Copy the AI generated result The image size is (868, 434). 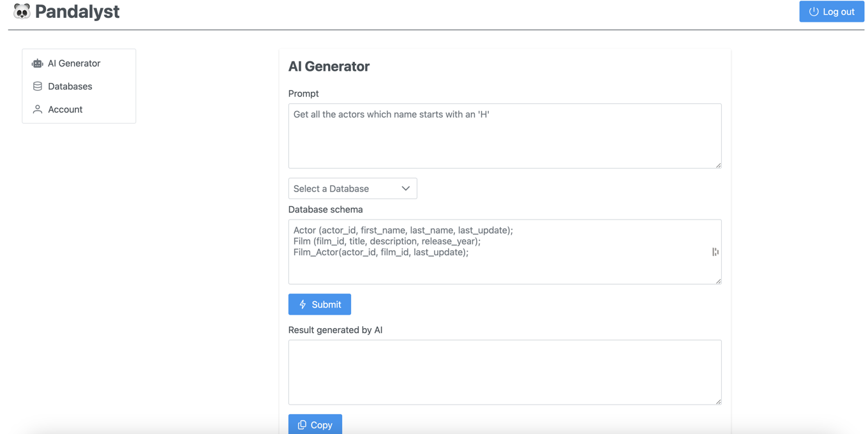(315, 424)
